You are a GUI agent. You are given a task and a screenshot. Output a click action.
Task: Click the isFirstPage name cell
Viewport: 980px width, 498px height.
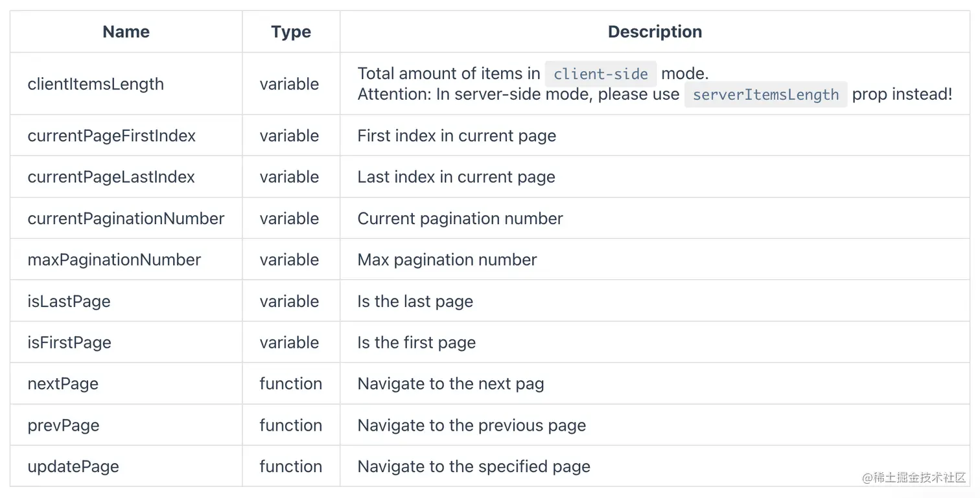69,343
